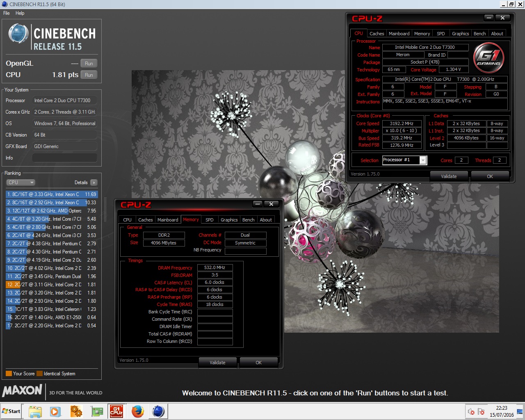Click DRAM Frequency value 532.0 MHz

coord(215,267)
